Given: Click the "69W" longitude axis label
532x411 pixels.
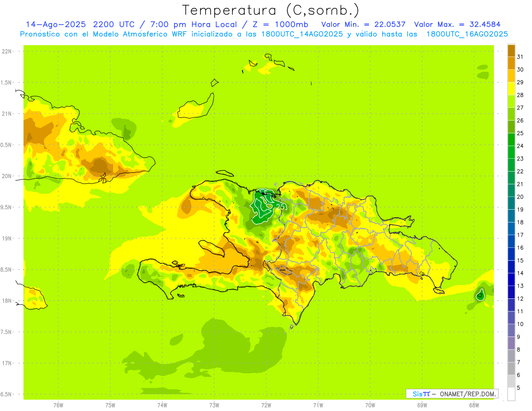Looking at the screenshot, I should click(x=422, y=405).
